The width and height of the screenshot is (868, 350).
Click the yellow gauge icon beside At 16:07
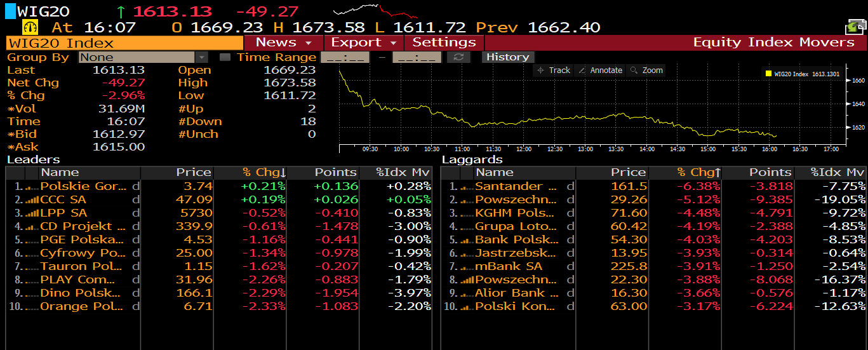click(x=30, y=27)
